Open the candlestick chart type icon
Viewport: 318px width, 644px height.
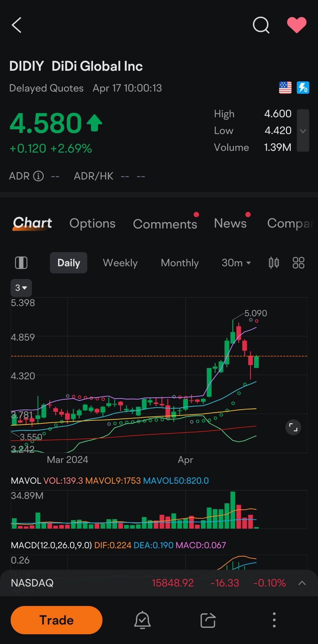[x=274, y=263]
